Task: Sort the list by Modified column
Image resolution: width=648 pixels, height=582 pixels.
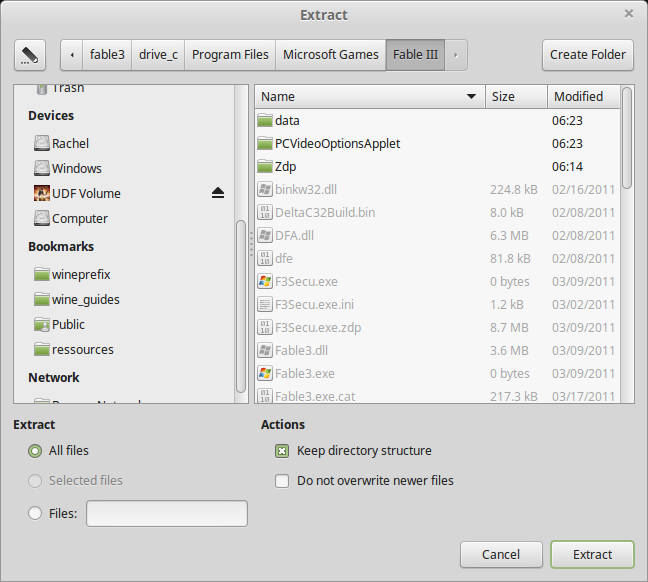Action: tap(584, 96)
